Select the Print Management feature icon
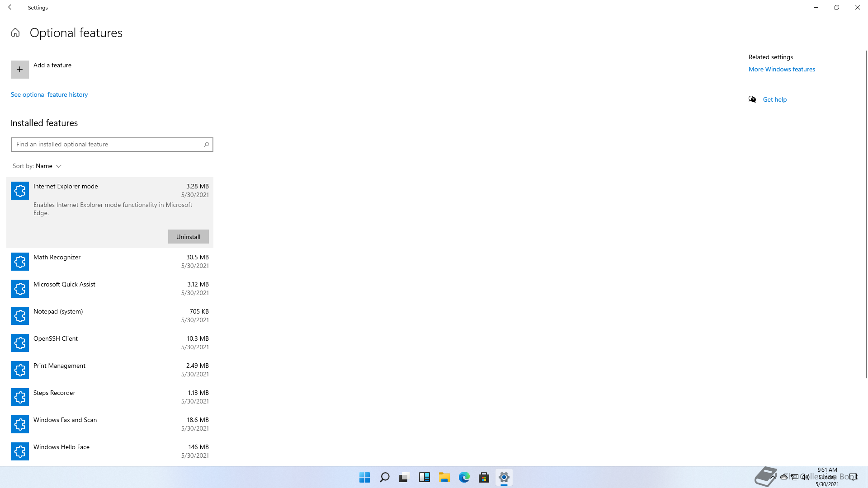Viewport: 868px width, 488px height. 20,370
